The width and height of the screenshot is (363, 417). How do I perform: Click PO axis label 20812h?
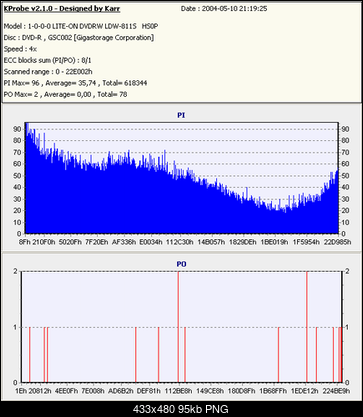click(40, 391)
